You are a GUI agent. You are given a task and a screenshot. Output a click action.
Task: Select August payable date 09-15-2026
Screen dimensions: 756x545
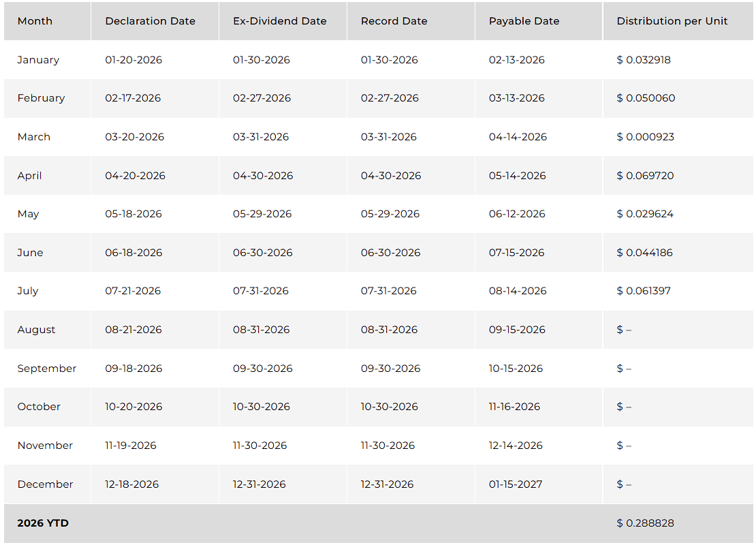[517, 330]
